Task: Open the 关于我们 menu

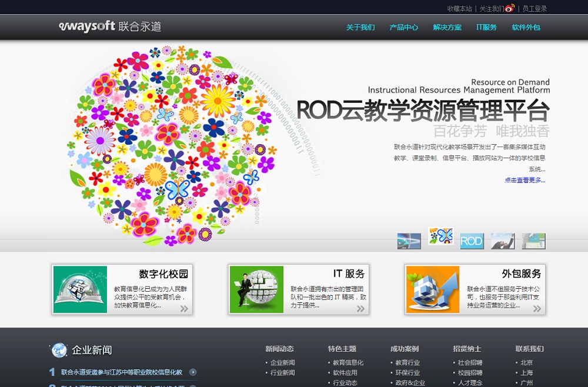Action: (x=360, y=27)
